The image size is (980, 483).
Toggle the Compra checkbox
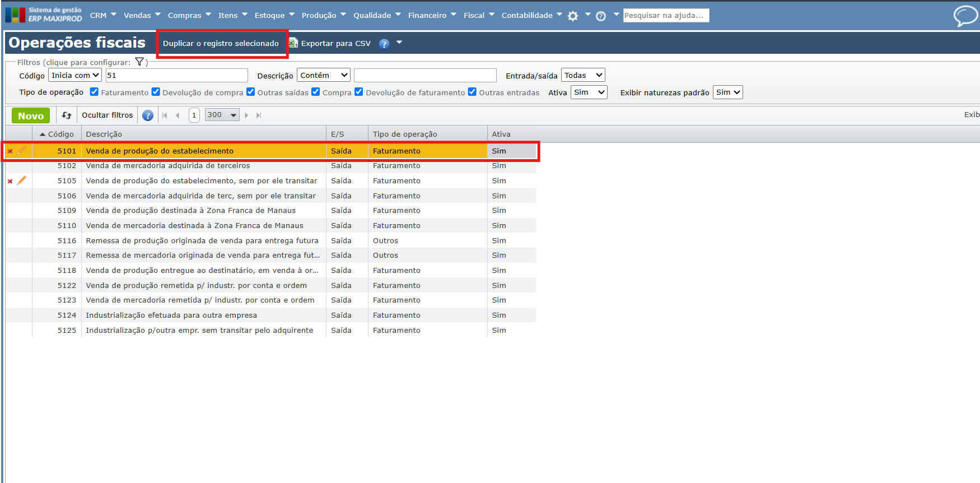pyautogui.click(x=316, y=92)
